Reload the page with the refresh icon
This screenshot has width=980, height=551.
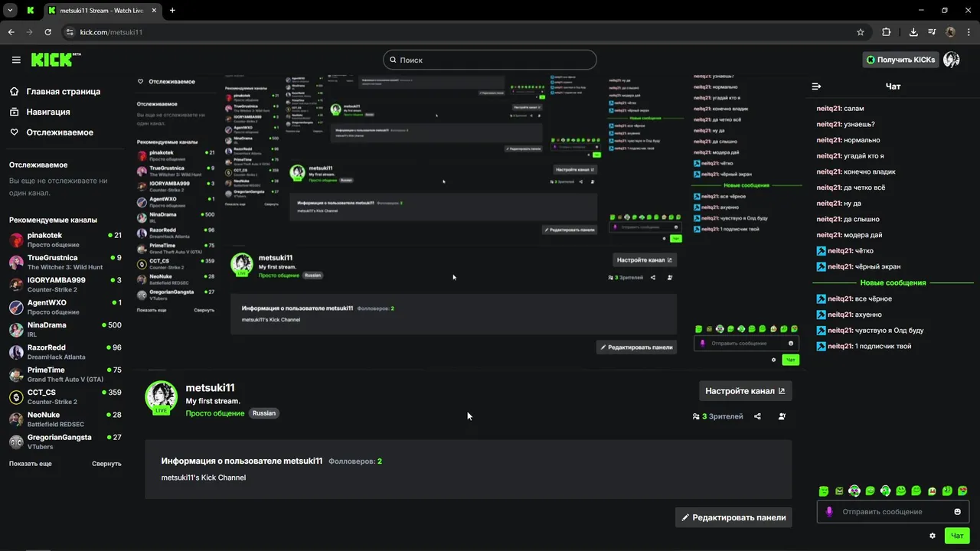coord(47,32)
